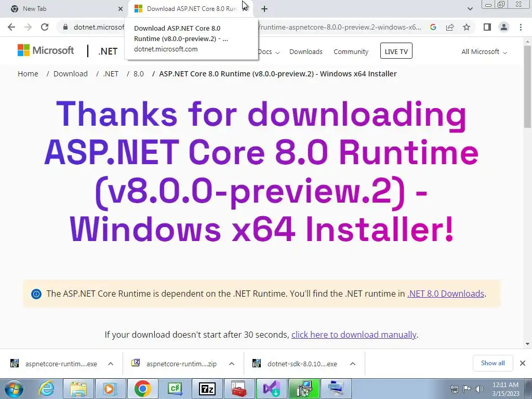Open the Downloads menu item
Screen dimensions: 532x399
click(x=305, y=51)
